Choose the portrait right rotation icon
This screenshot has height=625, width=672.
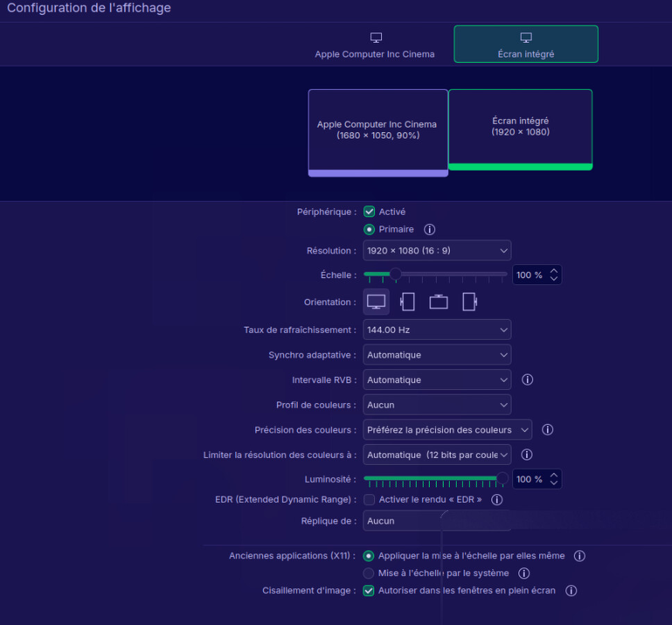click(470, 302)
